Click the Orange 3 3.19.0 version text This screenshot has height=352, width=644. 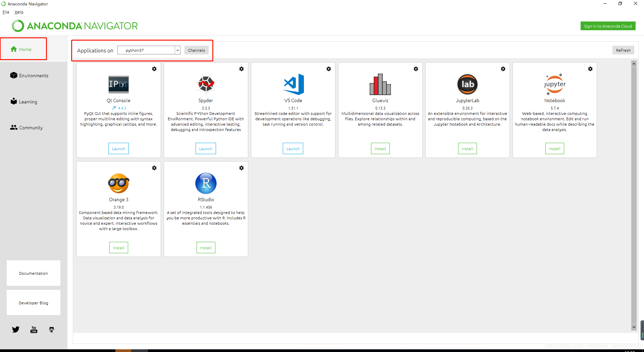[x=119, y=207]
